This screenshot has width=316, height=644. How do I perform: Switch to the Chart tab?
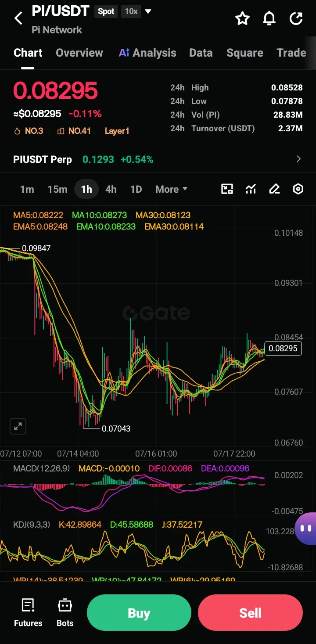click(28, 53)
